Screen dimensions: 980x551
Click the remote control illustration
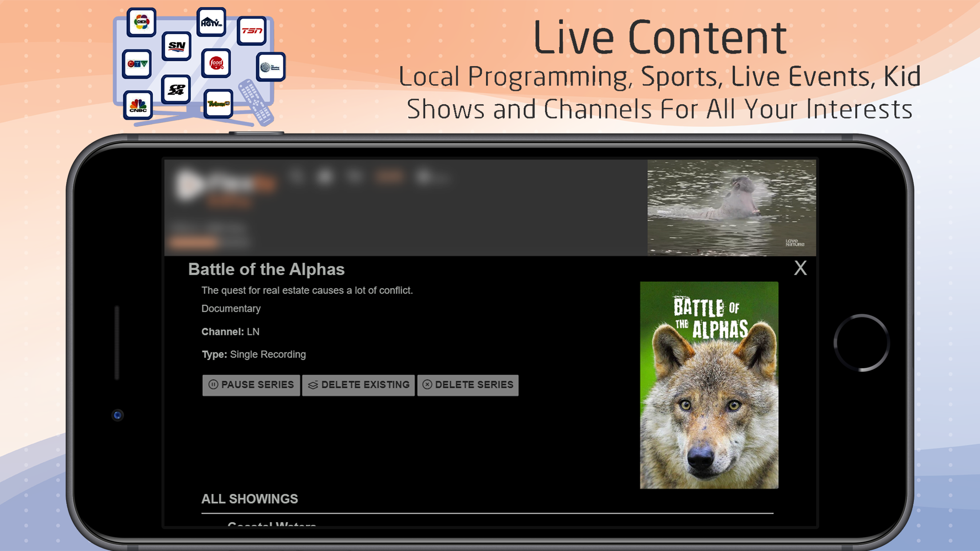[256, 102]
